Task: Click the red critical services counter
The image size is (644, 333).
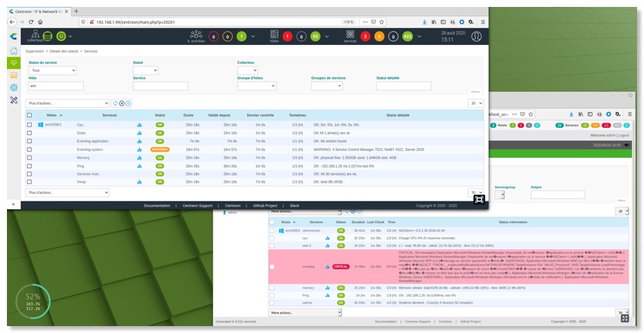Action: [366, 36]
